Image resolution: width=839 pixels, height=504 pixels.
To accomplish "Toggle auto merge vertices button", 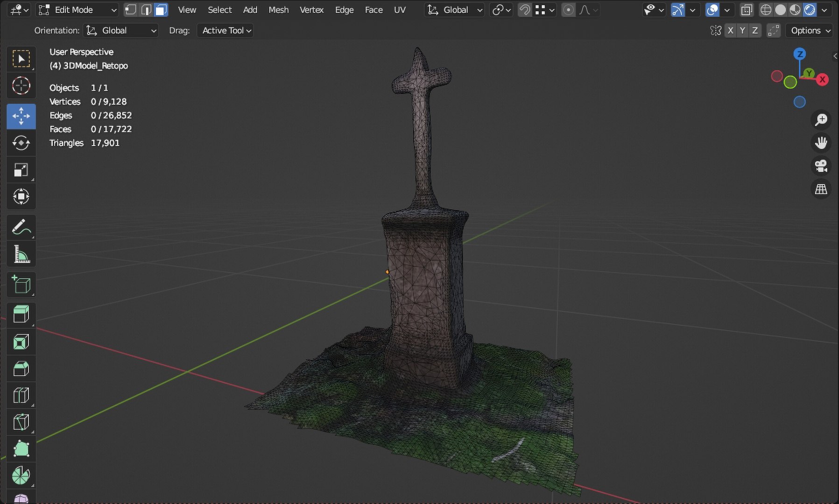I will [773, 30].
